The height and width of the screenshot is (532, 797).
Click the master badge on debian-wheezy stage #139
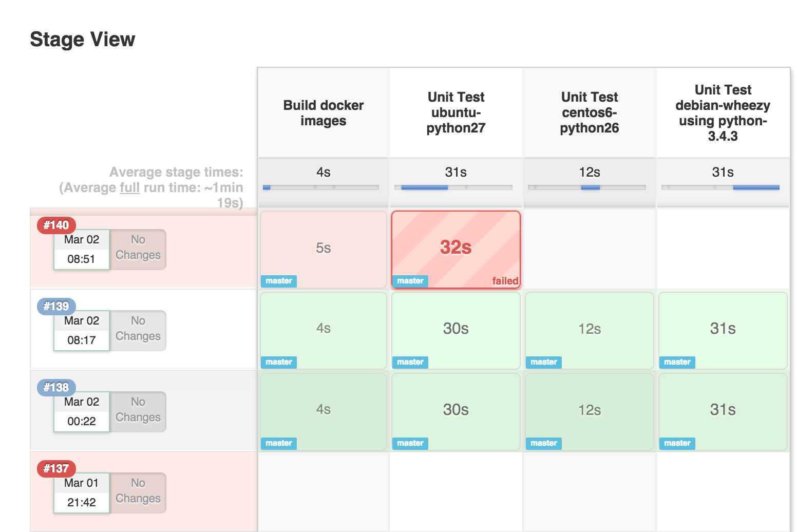tap(677, 362)
